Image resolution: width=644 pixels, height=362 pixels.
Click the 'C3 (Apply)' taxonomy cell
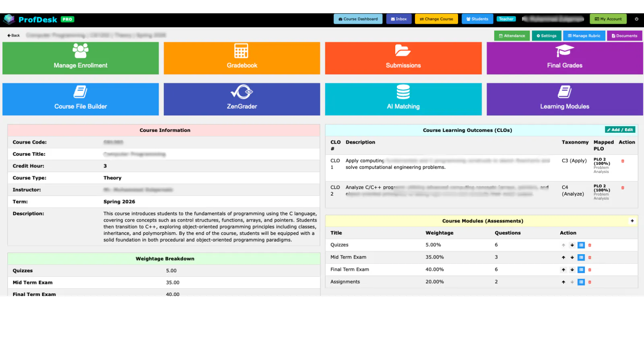574,161
